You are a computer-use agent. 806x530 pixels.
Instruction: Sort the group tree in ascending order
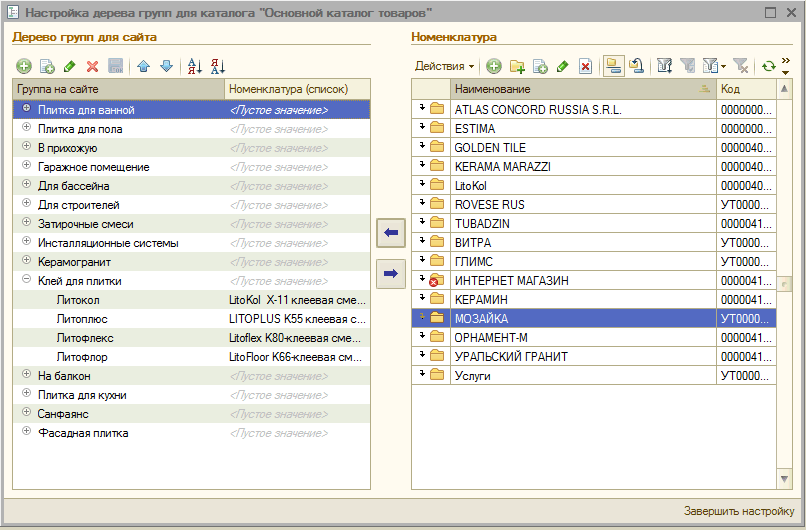(195, 66)
